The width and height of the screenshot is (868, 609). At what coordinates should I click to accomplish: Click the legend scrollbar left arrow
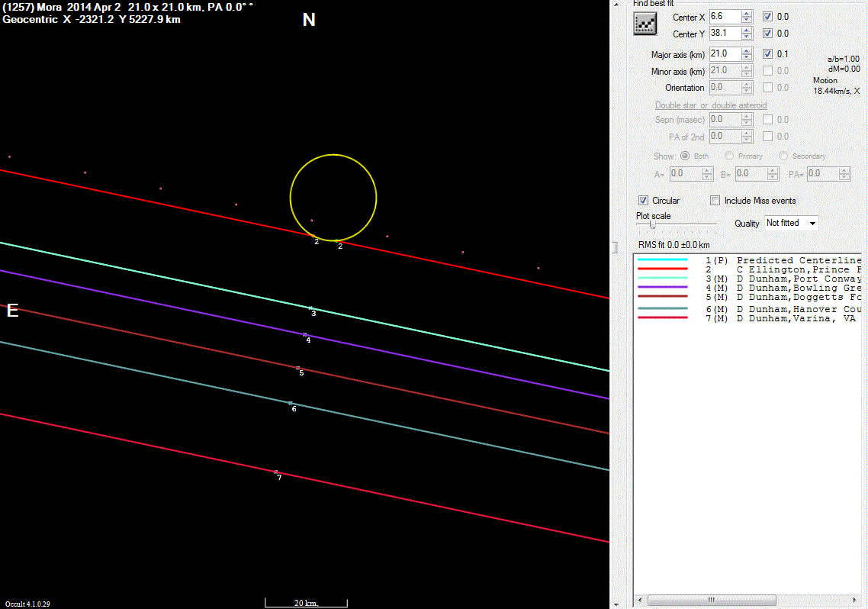pos(641,600)
